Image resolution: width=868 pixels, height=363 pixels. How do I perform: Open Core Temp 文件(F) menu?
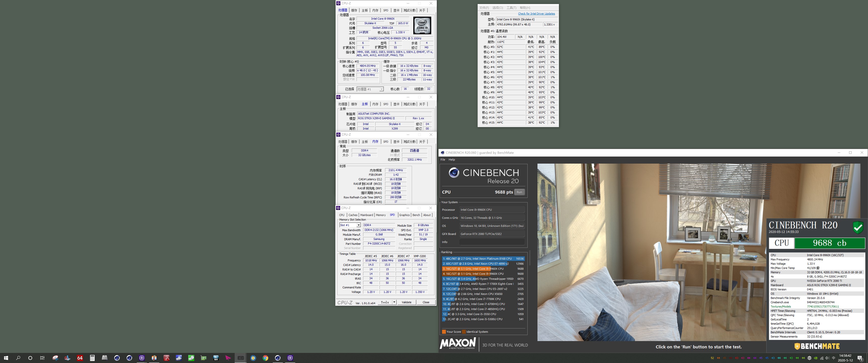(x=484, y=8)
